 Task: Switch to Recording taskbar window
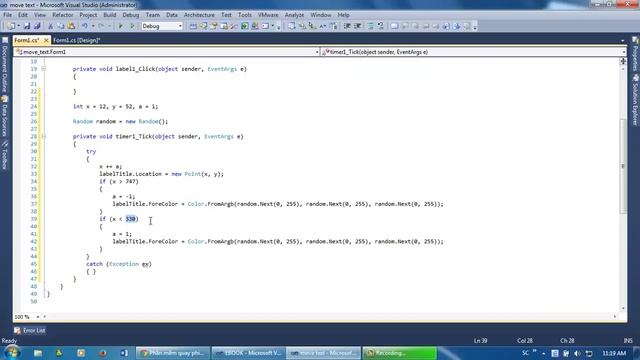pos(400,353)
